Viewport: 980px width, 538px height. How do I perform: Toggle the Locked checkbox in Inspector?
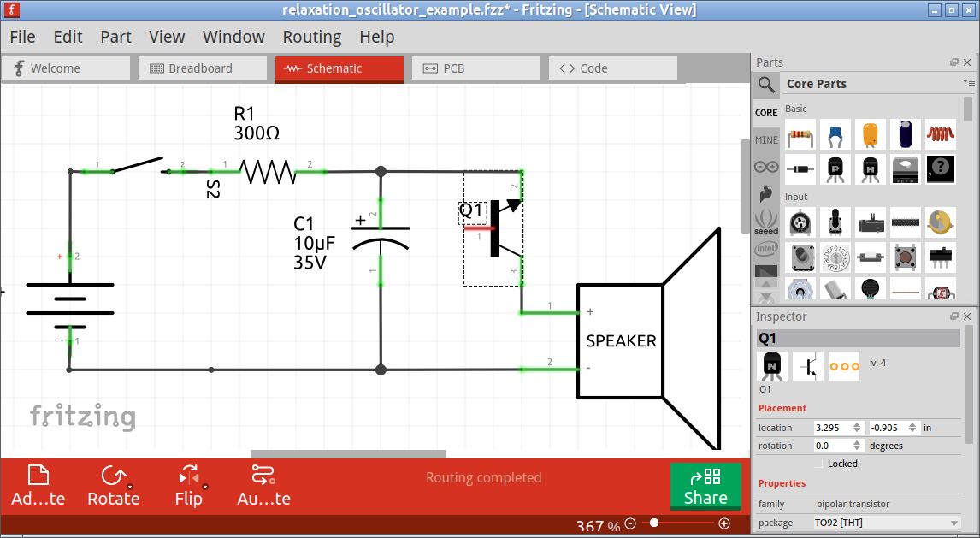[x=819, y=464]
